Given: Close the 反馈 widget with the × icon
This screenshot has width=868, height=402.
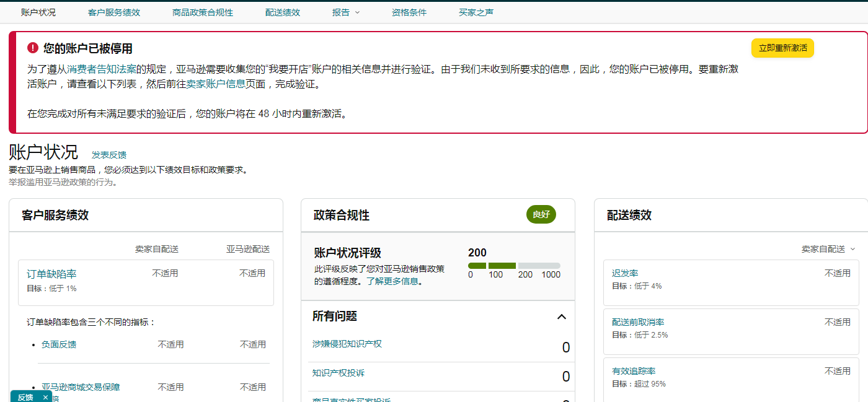Looking at the screenshot, I should point(45,397).
